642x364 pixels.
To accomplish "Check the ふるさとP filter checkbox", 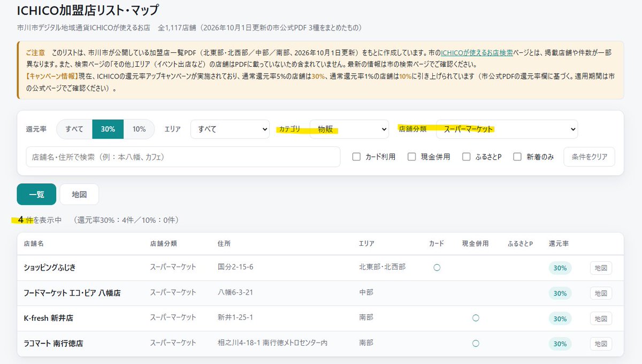I will click(466, 157).
